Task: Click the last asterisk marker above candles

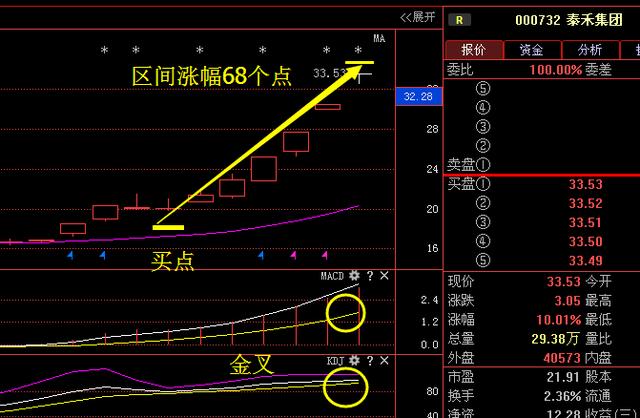Action: 358,51
